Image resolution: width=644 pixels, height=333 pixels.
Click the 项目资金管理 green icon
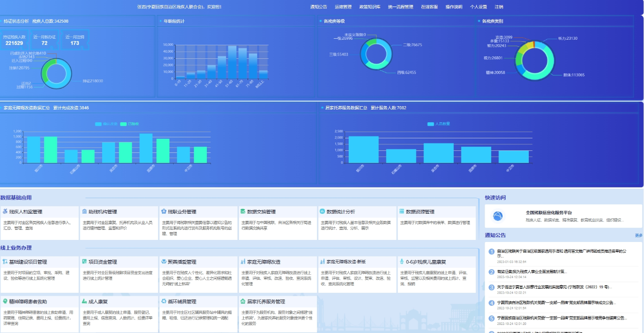pyautogui.click(x=84, y=262)
